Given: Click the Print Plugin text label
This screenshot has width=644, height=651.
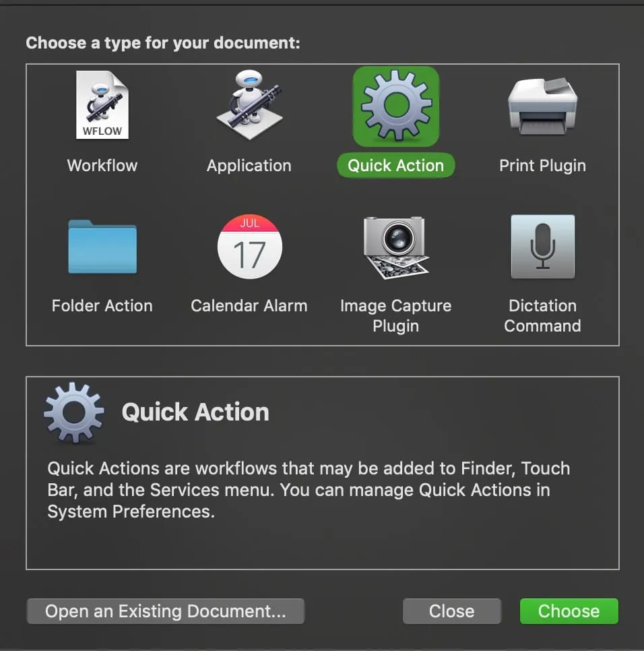Looking at the screenshot, I should tap(542, 166).
